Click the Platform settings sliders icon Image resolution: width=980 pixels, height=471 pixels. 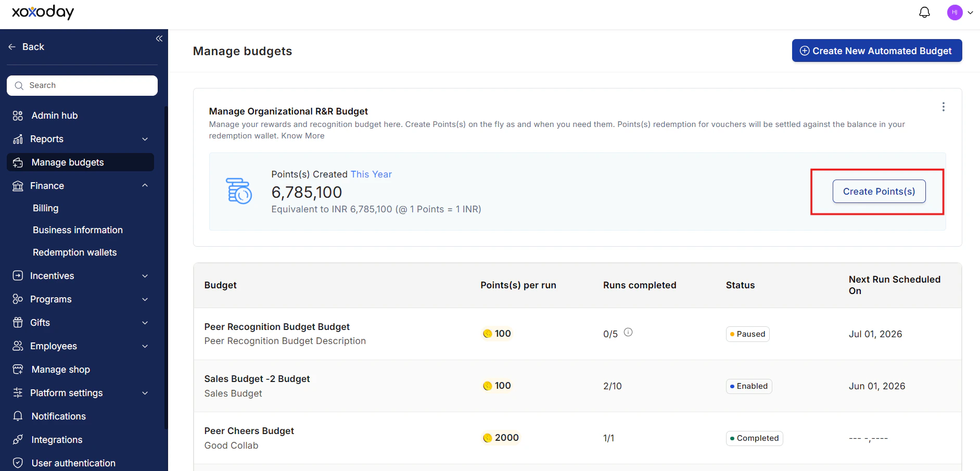click(18, 393)
